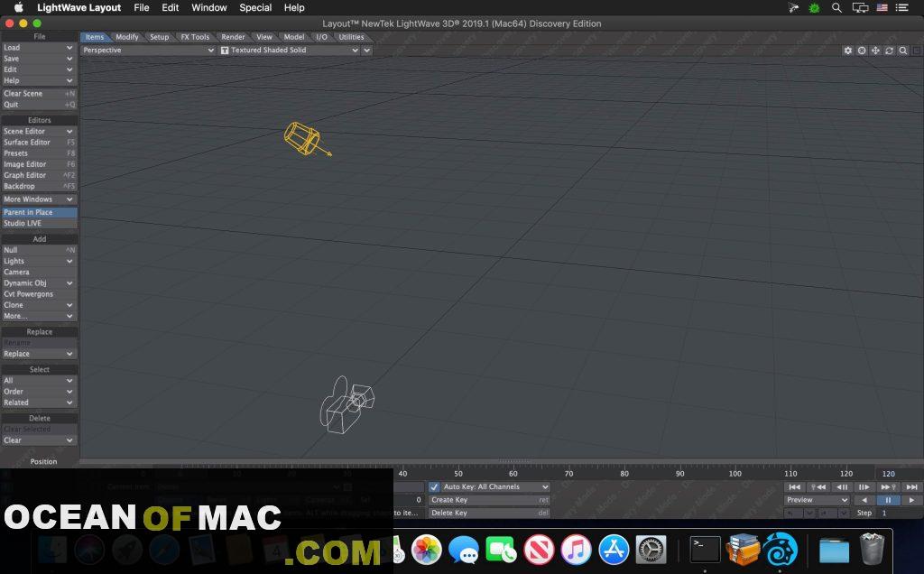This screenshot has width=924, height=574.
Task: Open Music (iTunes) from the Dock
Action: pyautogui.click(x=576, y=550)
